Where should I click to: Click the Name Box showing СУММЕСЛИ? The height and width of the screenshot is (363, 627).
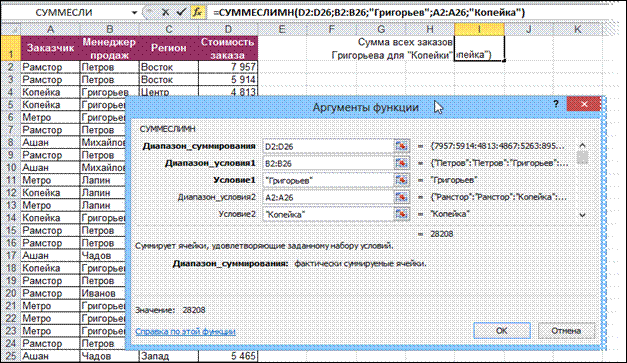click(64, 13)
